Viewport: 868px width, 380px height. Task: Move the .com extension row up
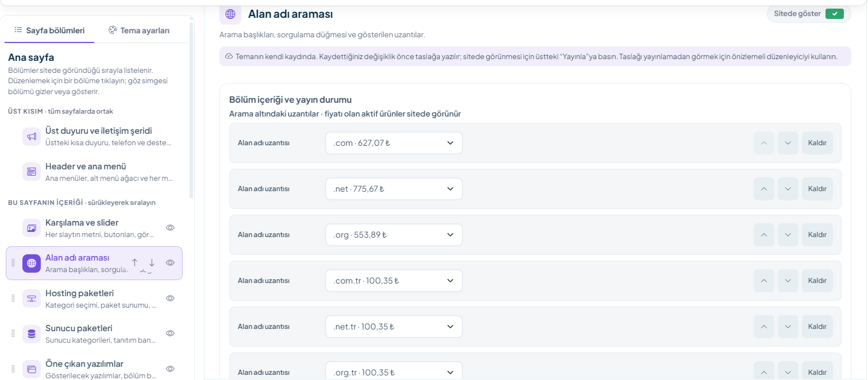click(x=763, y=143)
